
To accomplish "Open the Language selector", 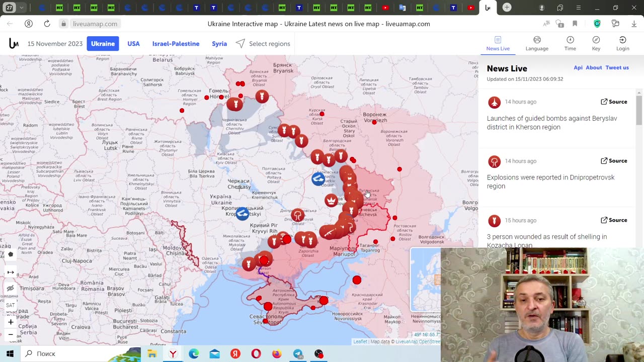I will pyautogui.click(x=537, y=44).
